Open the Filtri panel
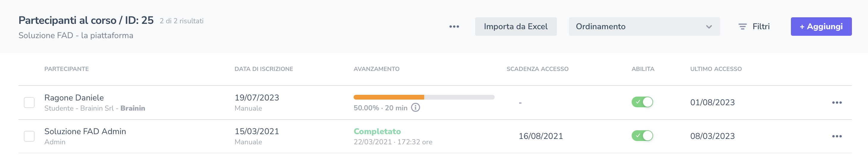 (761, 27)
